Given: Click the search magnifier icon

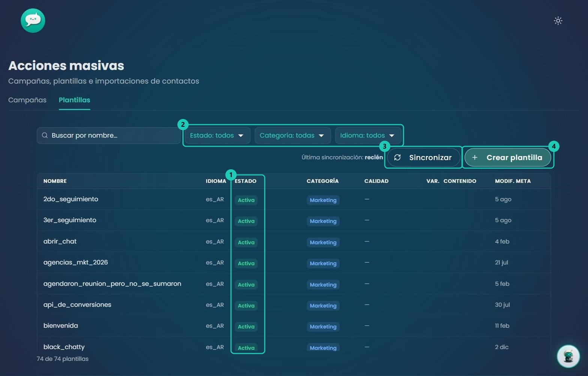Looking at the screenshot, I should (x=45, y=135).
